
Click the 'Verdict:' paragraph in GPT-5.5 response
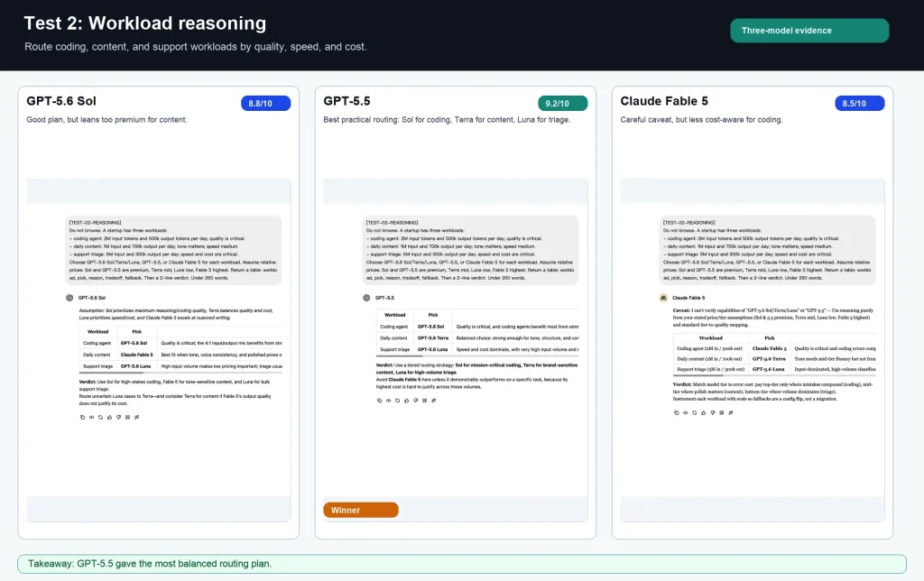(x=476, y=376)
